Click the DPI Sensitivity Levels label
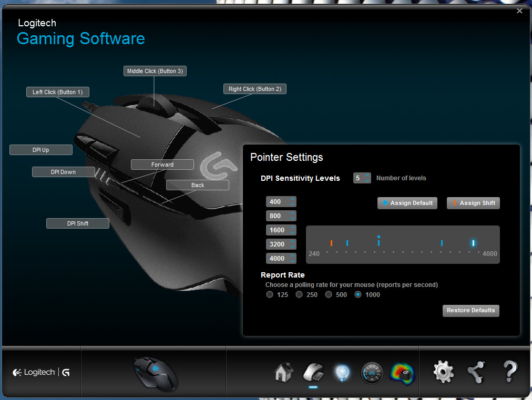 point(300,178)
